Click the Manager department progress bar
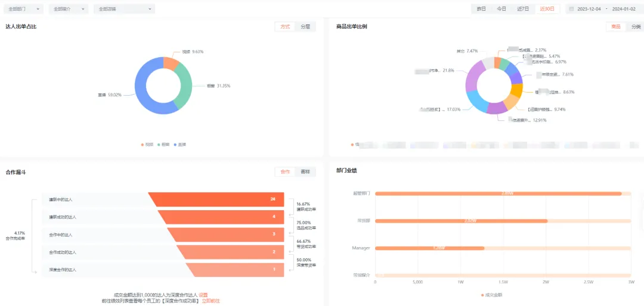Image resolution: width=644 pixels, height=306 pixels. tap(429, 248)
